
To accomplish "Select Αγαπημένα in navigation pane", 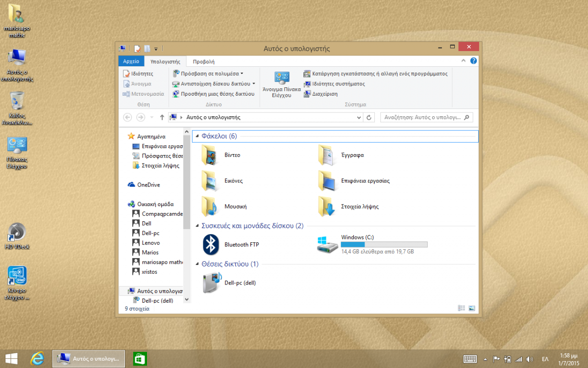I will [151, 136].
